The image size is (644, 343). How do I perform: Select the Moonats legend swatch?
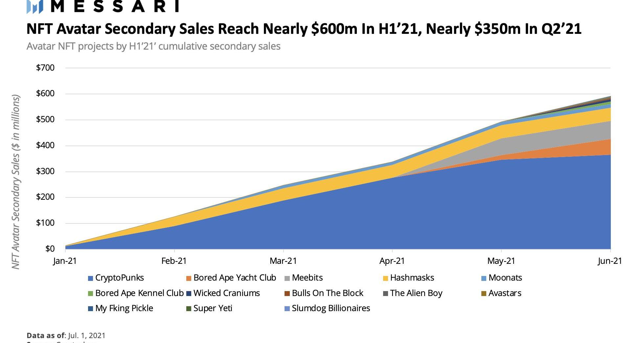tap(484, 279)
